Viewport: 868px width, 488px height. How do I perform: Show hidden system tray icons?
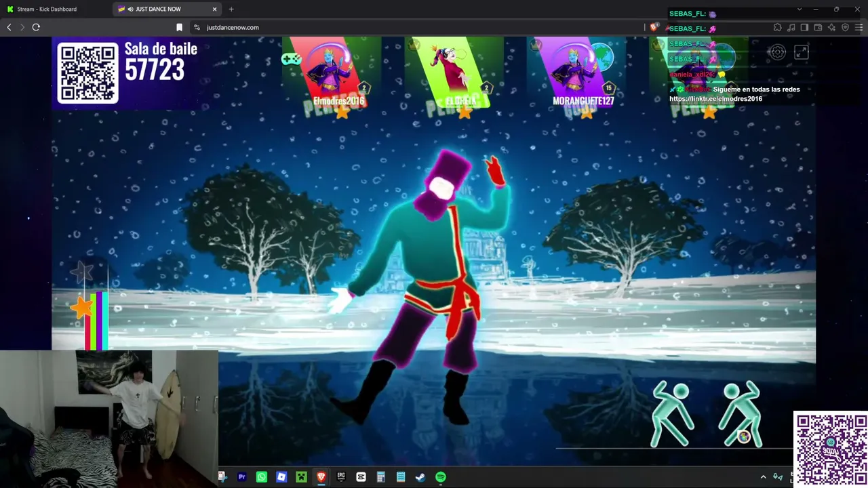tap(763, 477)
